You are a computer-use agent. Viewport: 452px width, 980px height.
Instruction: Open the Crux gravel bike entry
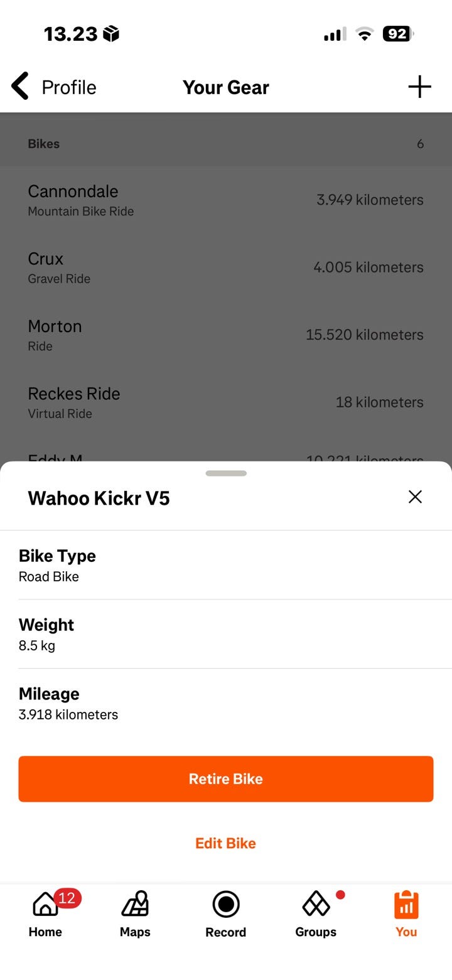click(226, 267)
